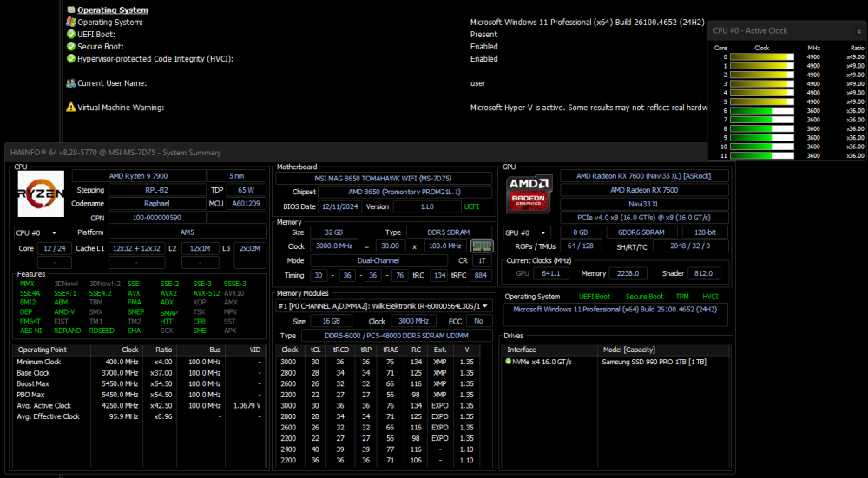Select the Avg. Effective Clock row
This screenshot has width=868, height=478.
[140, 416]
